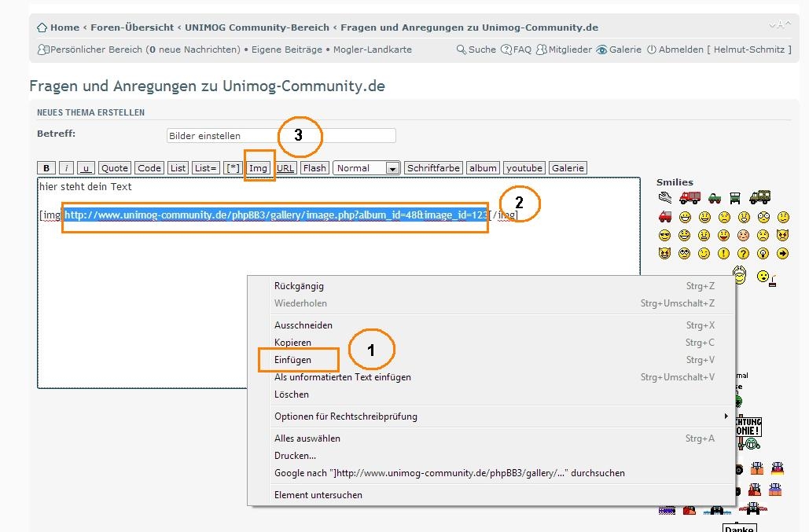
Task: Select Kopieren in the context menu
Action: tap(292, 343)
